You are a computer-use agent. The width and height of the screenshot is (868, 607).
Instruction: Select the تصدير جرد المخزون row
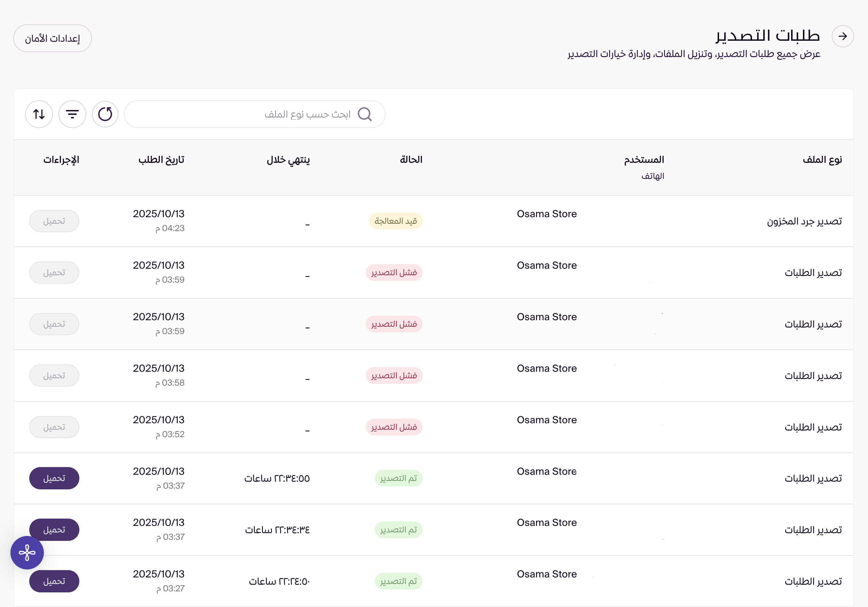tap(804, 221)
